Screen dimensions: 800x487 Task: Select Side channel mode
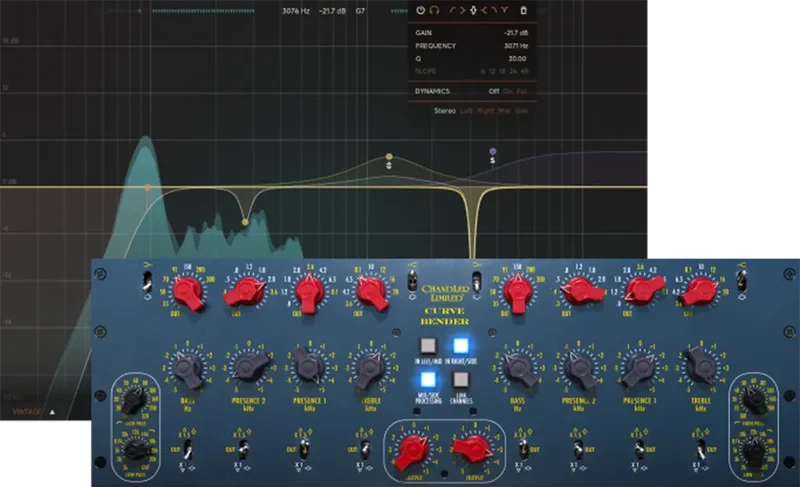click(x=522, y=111)
